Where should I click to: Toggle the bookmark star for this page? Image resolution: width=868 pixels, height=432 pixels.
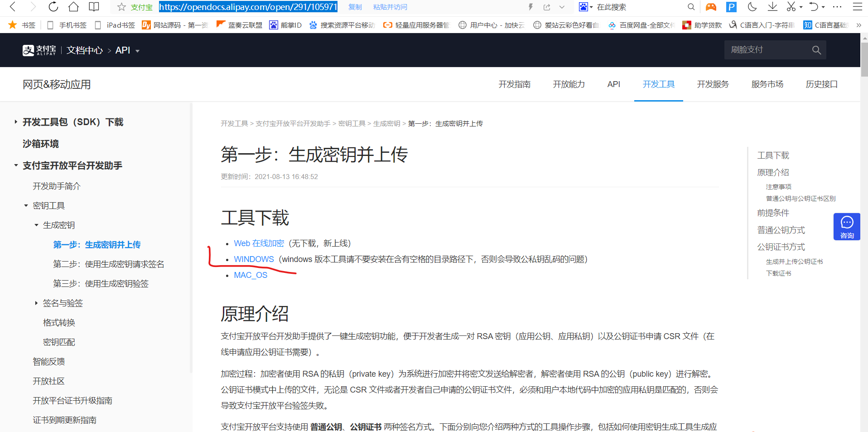pos(121,7)
